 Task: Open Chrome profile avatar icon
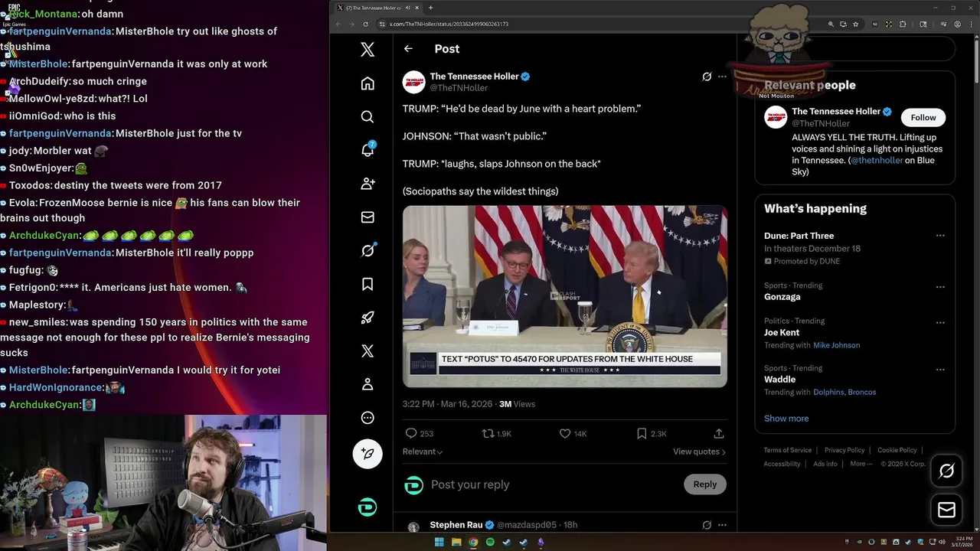958,24
